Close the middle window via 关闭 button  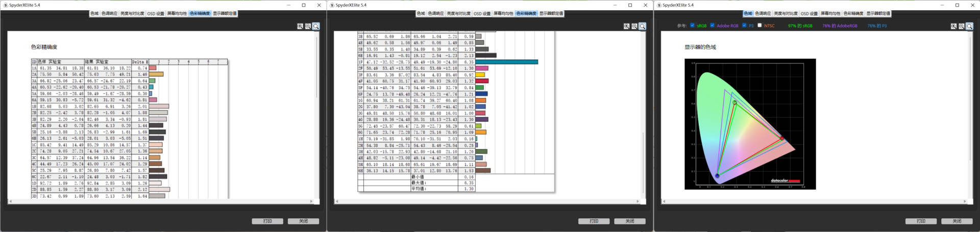(630, 221)
